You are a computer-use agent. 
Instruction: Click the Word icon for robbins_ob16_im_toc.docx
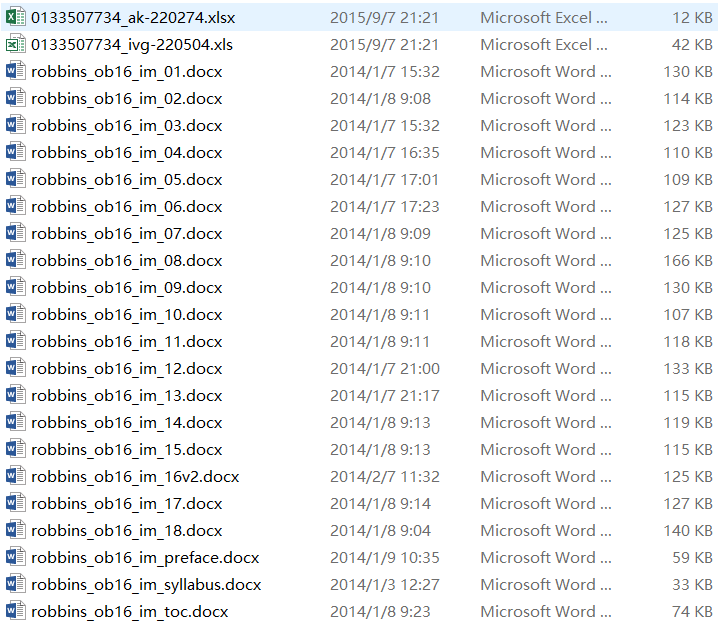tap(15, 612)
